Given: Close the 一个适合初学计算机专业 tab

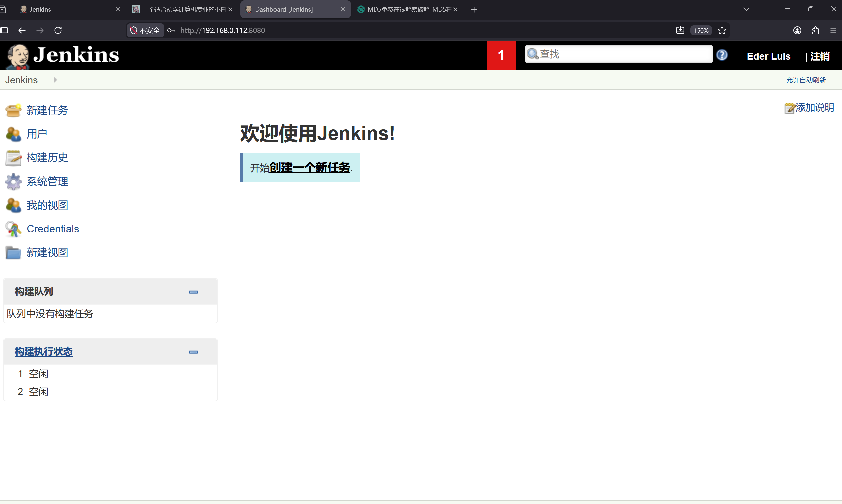Looking at the screenshot, I should [x=230, y=10].
